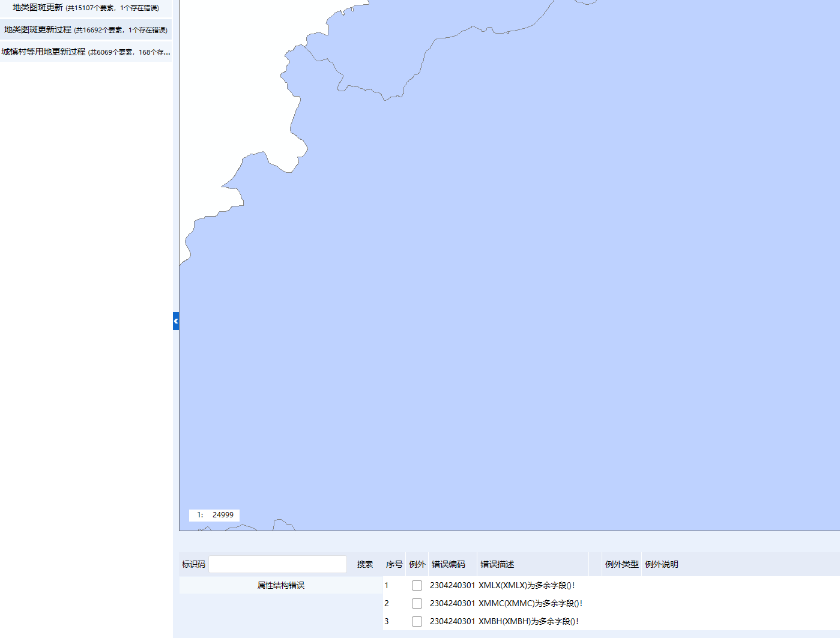
Task: Select the XMLX(XMLX)为多余字段 error description
Action: 527,585
